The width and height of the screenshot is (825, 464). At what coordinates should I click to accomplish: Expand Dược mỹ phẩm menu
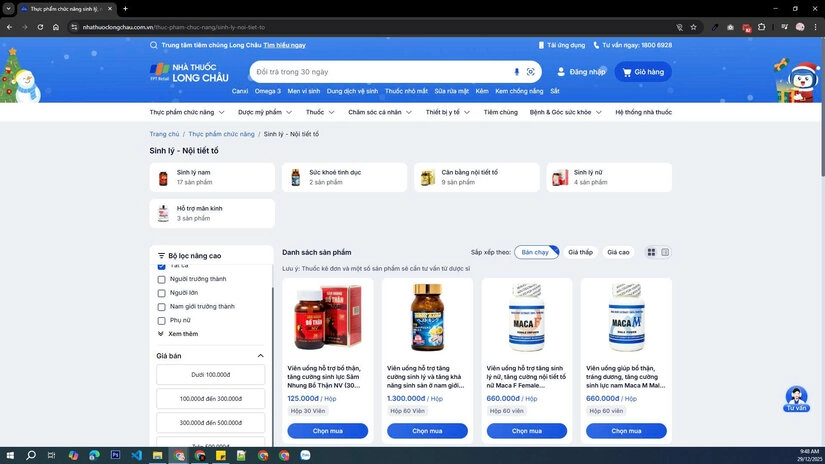coord(265,112)
